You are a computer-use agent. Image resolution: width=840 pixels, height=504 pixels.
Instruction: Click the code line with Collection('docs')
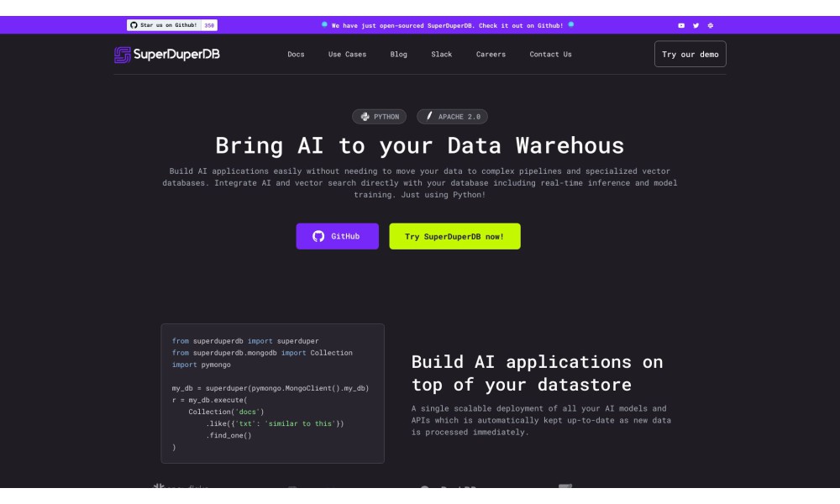pyautogui.click(x=226, y=412)
